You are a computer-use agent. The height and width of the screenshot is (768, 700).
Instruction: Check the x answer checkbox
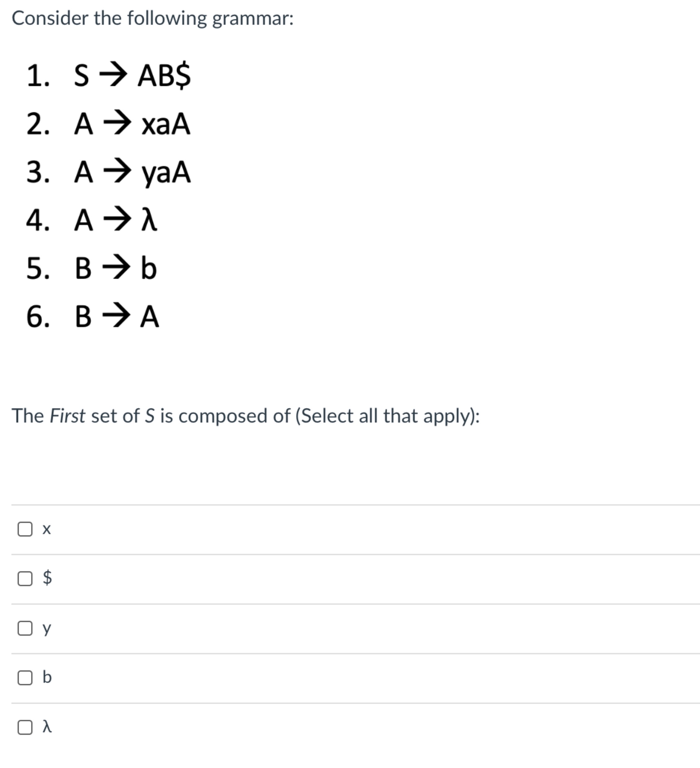coord(25,530)
